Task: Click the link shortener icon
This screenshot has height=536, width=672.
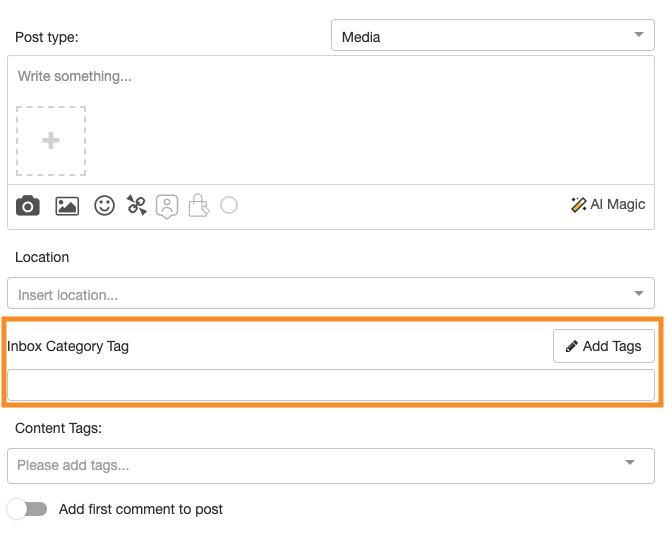Action: click(137, 206)
